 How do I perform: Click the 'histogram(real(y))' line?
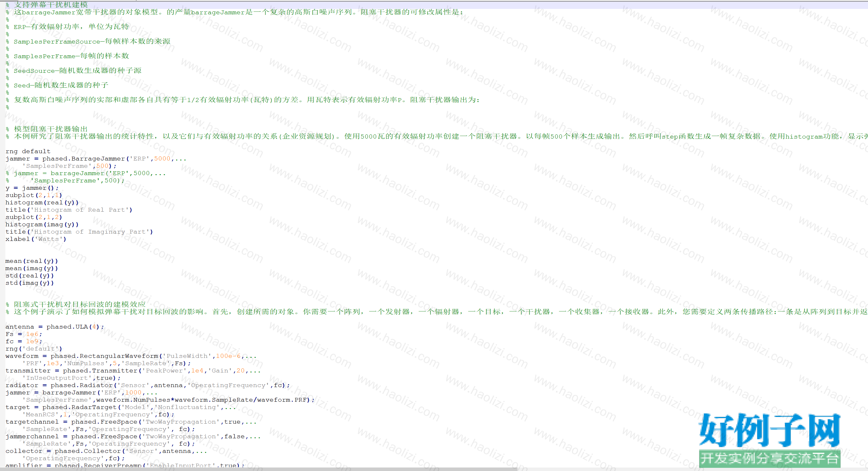point(42,202)
